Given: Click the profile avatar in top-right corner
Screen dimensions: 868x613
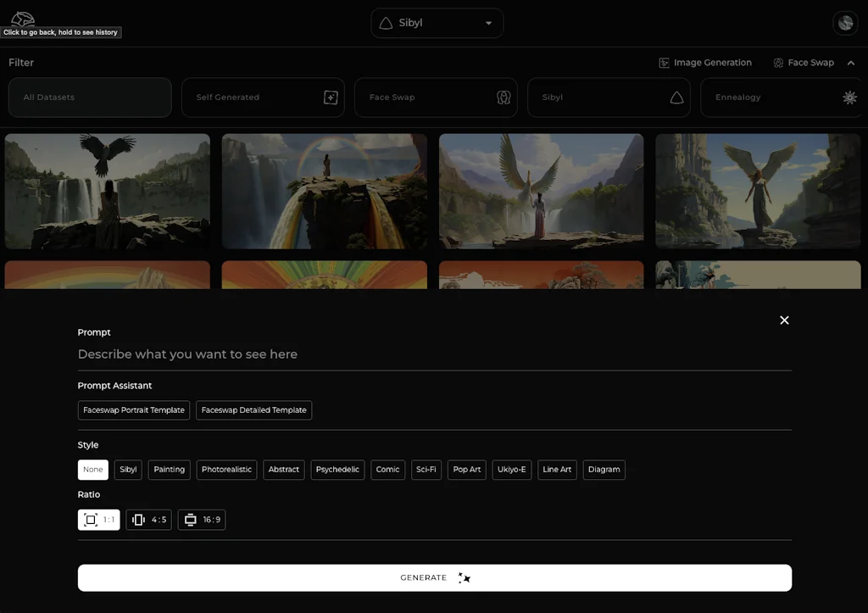Looking at the screenshot, I should click(845, 23).
